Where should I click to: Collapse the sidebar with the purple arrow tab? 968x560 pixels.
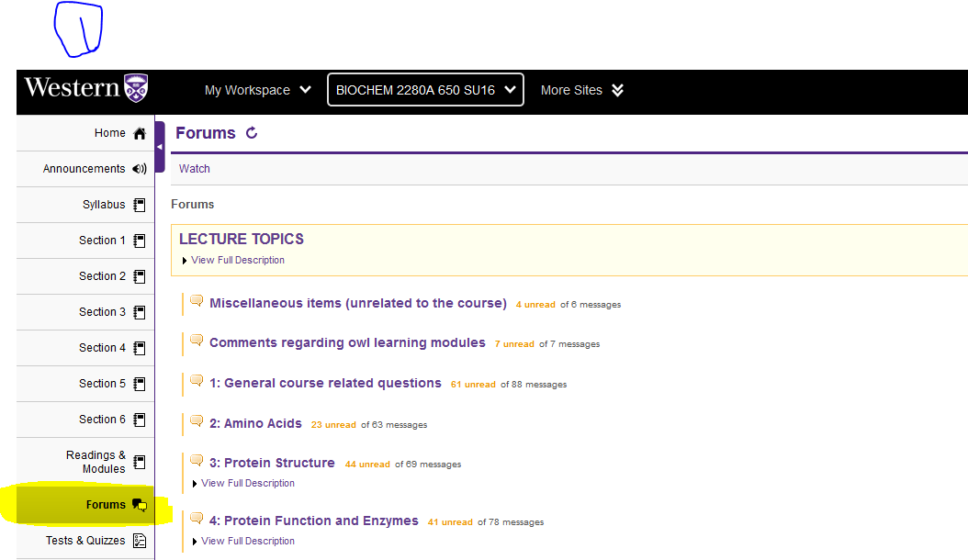[160, 147]
